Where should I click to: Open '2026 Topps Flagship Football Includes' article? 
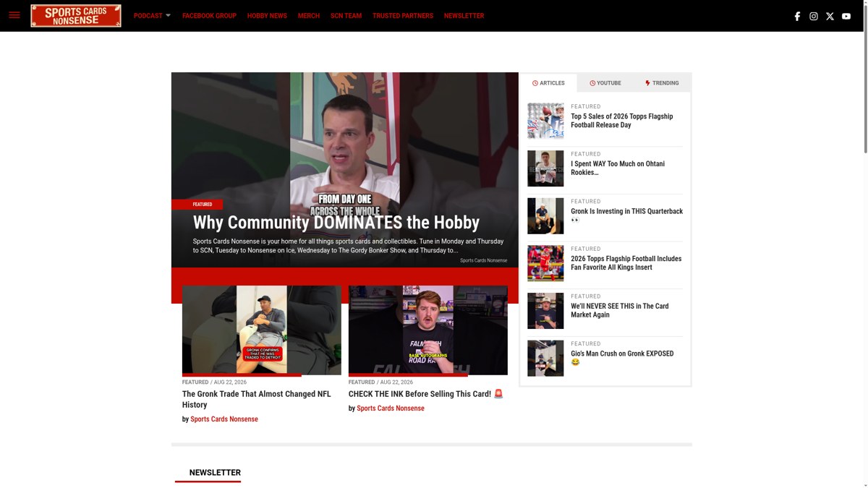(626, 263)
